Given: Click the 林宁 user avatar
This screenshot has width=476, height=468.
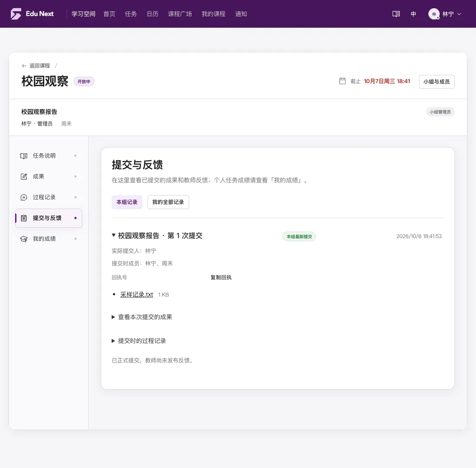Looking at the screenshot, I should tap(434, 14).
